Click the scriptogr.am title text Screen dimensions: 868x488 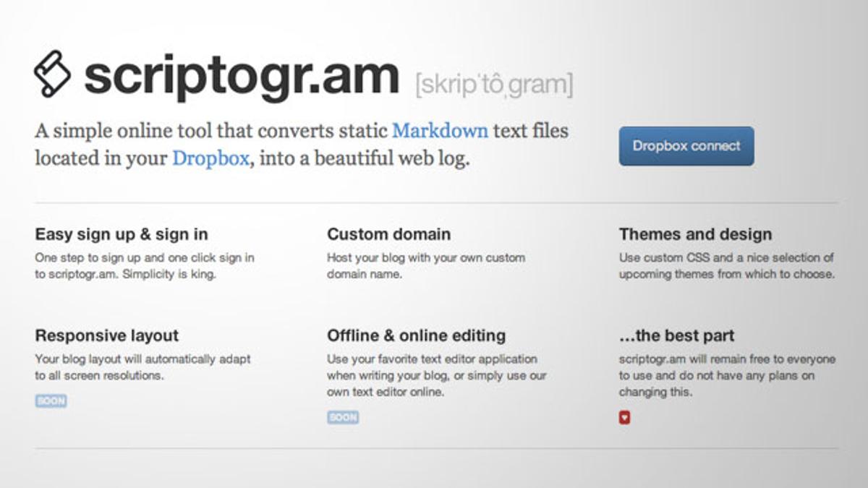(x=242, y=77)
